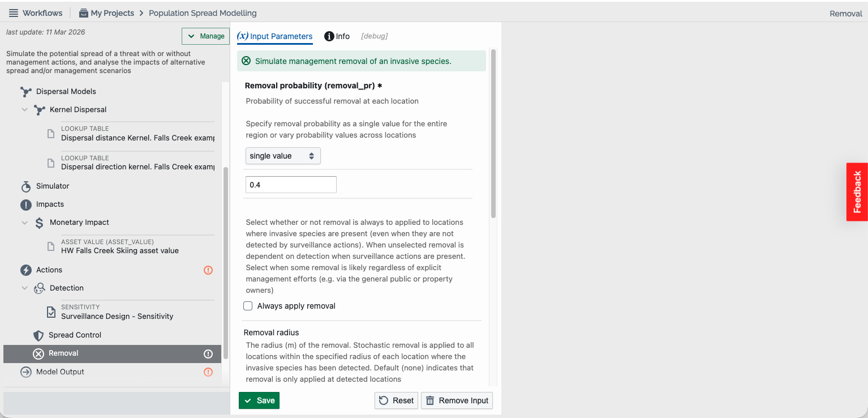Collapse the Kernel Dispersal tree node

pos(24,110)
